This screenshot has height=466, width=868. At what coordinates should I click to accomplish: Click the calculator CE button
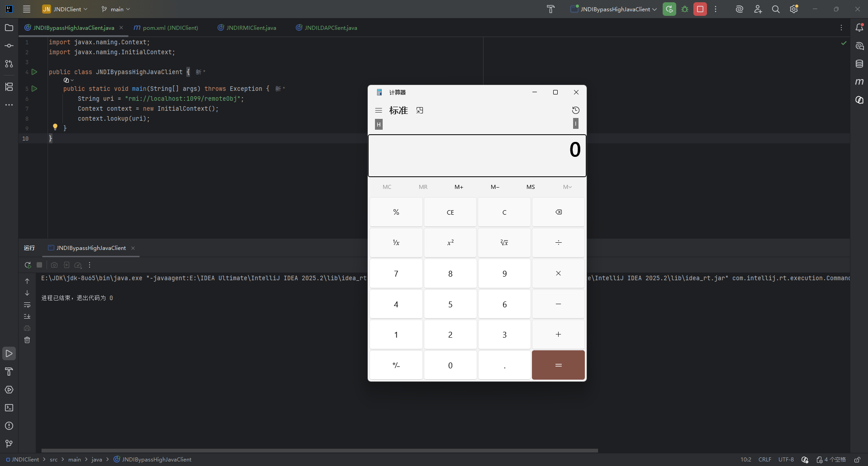451,212
